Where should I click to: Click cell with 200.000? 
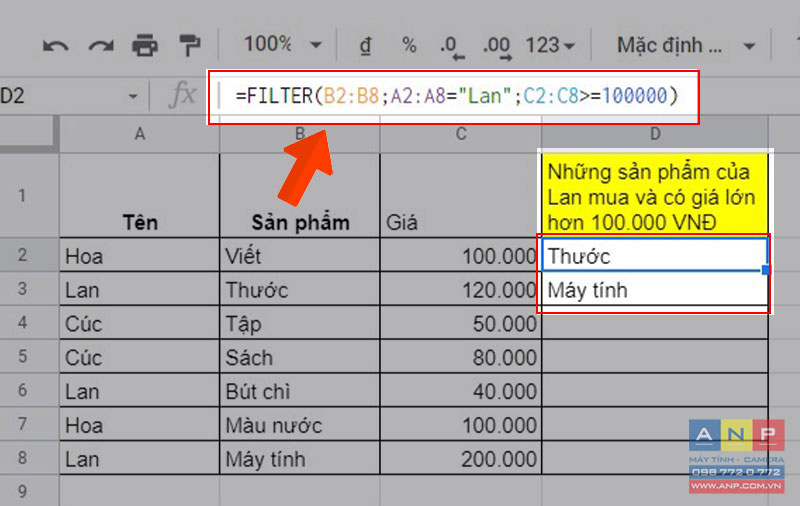(461, 458)
